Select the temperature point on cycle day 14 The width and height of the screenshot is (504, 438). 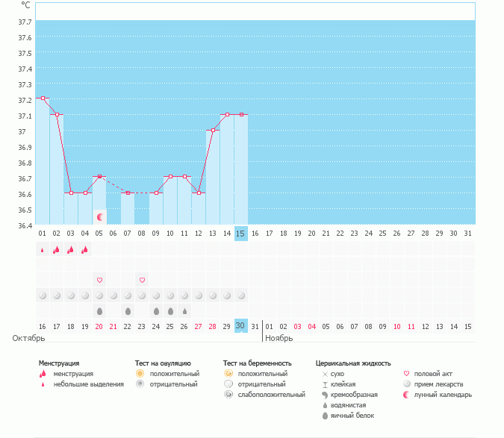pyautogui.click(x=227, y=115)
